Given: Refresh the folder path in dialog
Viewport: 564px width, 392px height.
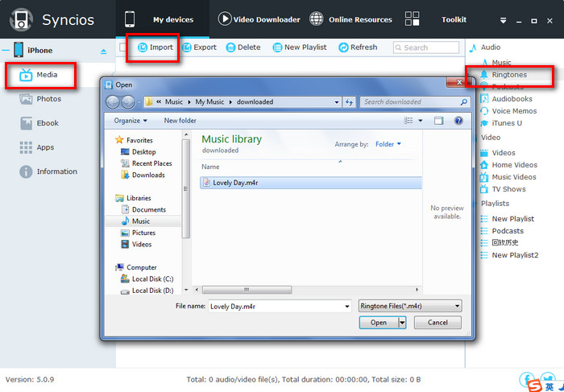Looking at the screenshot, I should pyautogui.click(x=349, y=102).
